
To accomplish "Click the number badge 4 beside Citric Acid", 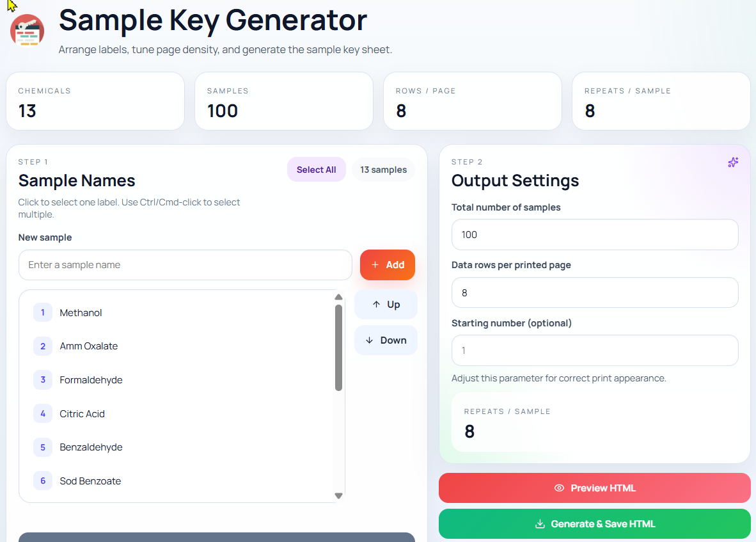I will pos(43,414).
